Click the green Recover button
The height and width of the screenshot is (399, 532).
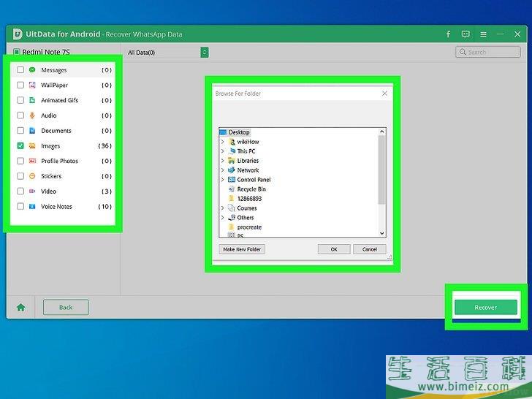485,307
